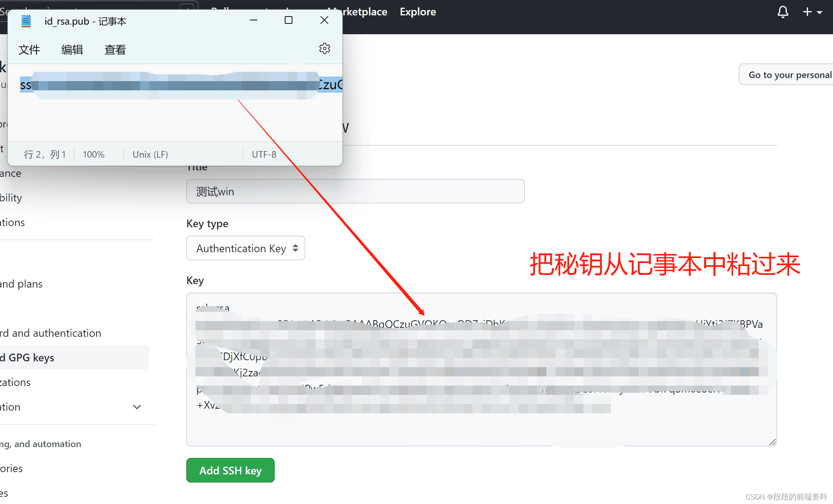Expand the collapsed sidebar section with chevron

coord(137,407)
